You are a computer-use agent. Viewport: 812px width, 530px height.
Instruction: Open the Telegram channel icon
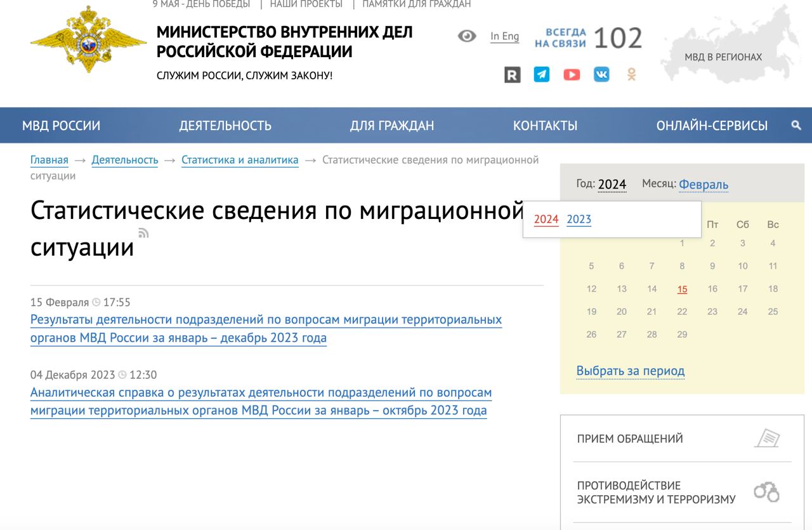pos(542,74)
